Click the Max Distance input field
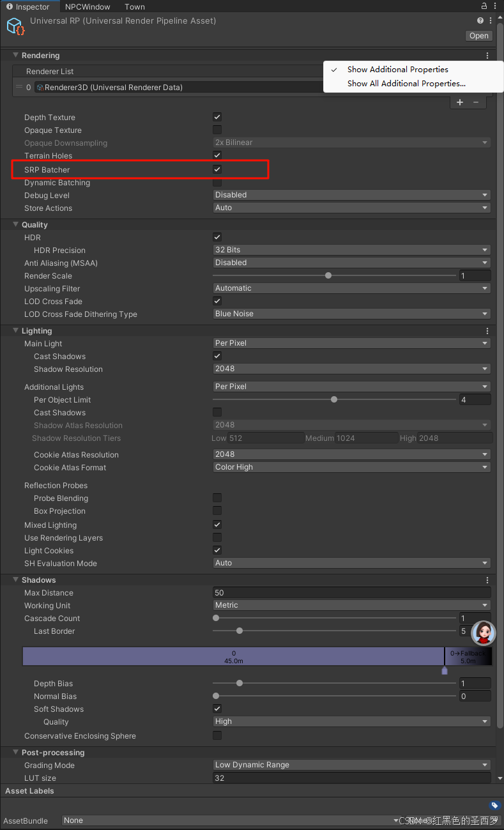This screenshot has height=830, width=504. (x=352, y=592)
